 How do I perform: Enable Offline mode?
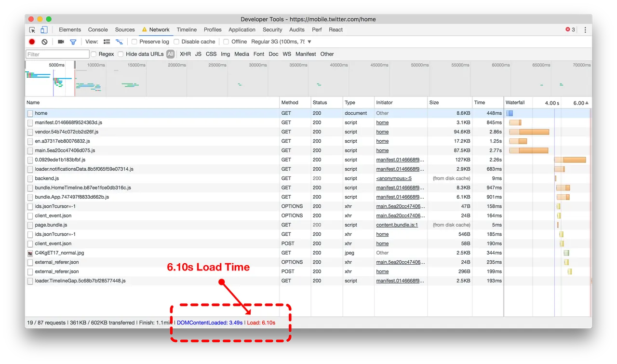[x=225, y=41]
